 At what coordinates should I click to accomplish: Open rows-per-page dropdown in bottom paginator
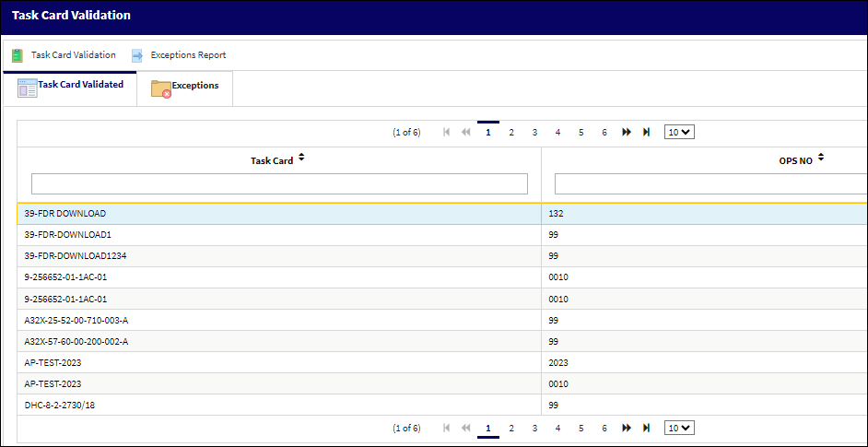point(679,428)
